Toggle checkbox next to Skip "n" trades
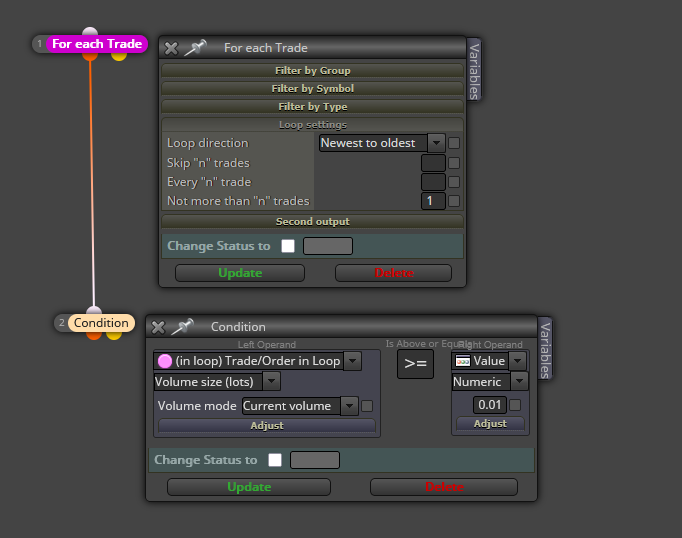The image size is (682, 538). pos(454,163)
